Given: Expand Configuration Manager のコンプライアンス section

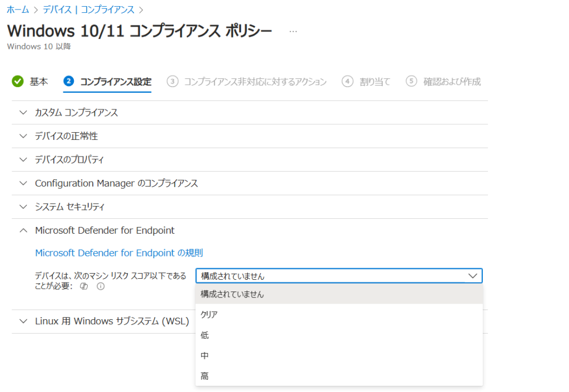Looking at the screenshot, I should pos(249,183).
